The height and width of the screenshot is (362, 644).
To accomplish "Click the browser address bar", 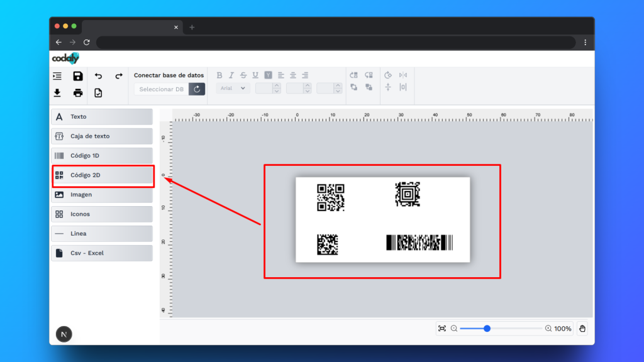I will point(337,42).
